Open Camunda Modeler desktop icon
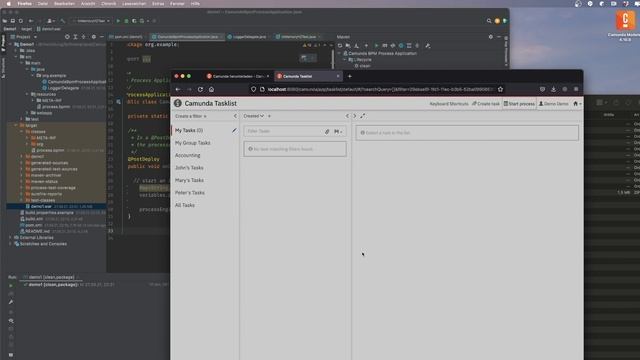640x360 pixels. click(625, 21)
